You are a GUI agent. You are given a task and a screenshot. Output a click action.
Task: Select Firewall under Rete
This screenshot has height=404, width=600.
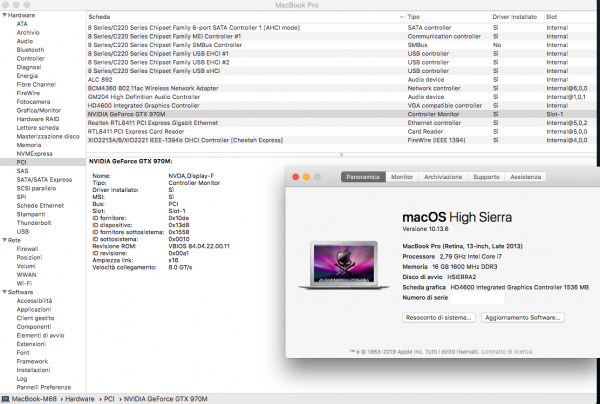[x=27, y=249]
